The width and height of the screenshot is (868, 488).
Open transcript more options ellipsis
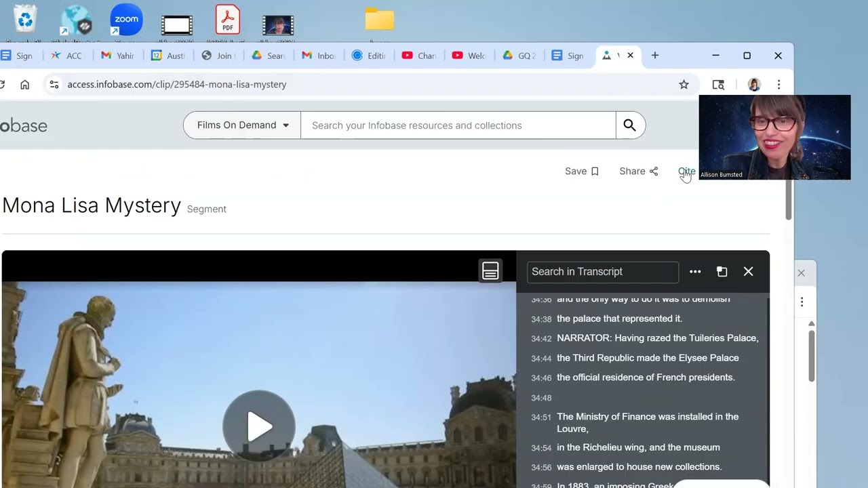coord(695,272)
